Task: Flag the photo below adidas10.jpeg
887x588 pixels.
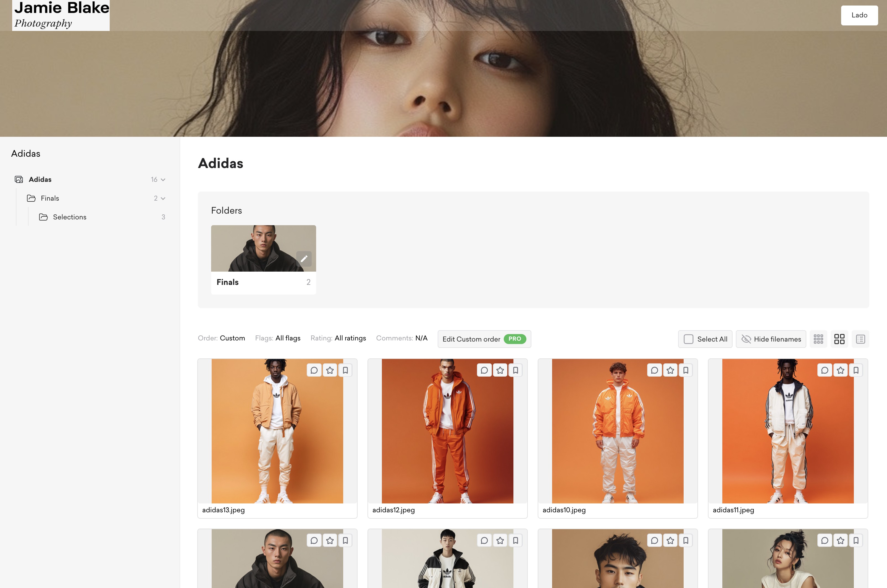Action: [x=686, y=541]
